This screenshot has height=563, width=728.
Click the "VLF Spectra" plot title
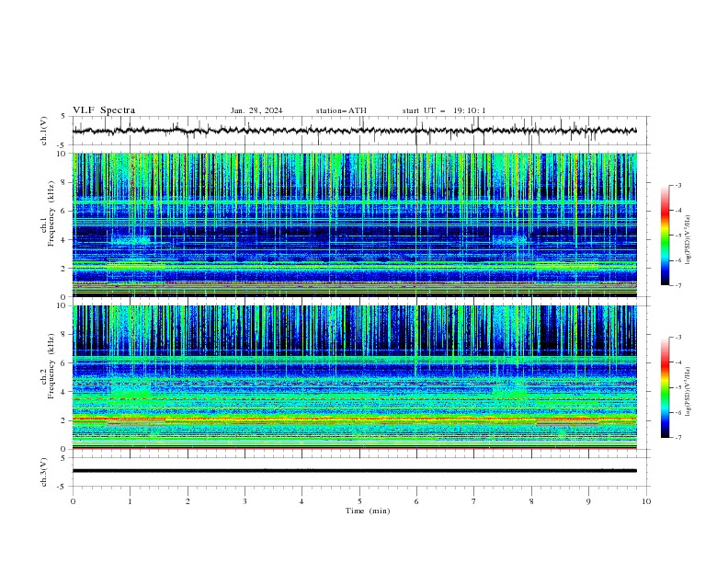[x=104, y=110]
